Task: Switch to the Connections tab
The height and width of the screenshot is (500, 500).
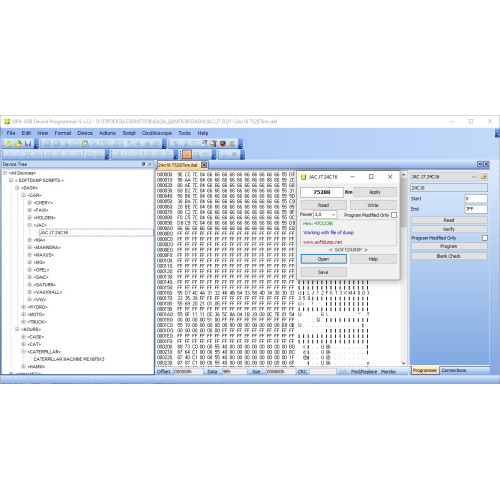Action: [x=454, y=370]
